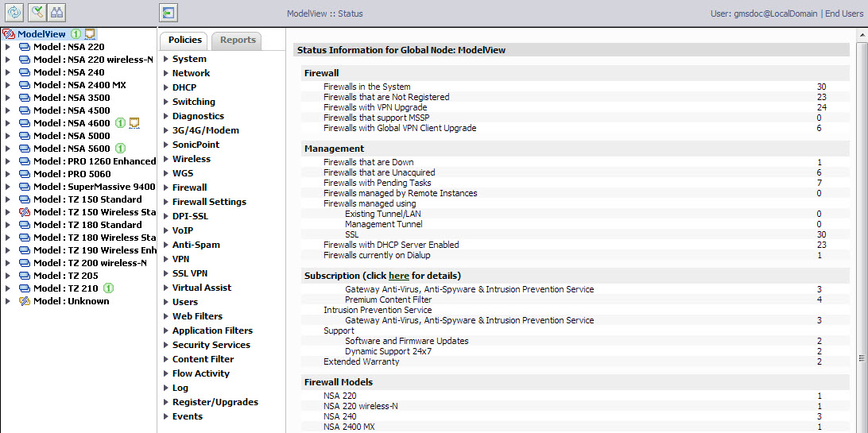Expand the NSA 220 wireless-N tree node arrow
Viewport: 868px width, 433px height.
[8, 60]
